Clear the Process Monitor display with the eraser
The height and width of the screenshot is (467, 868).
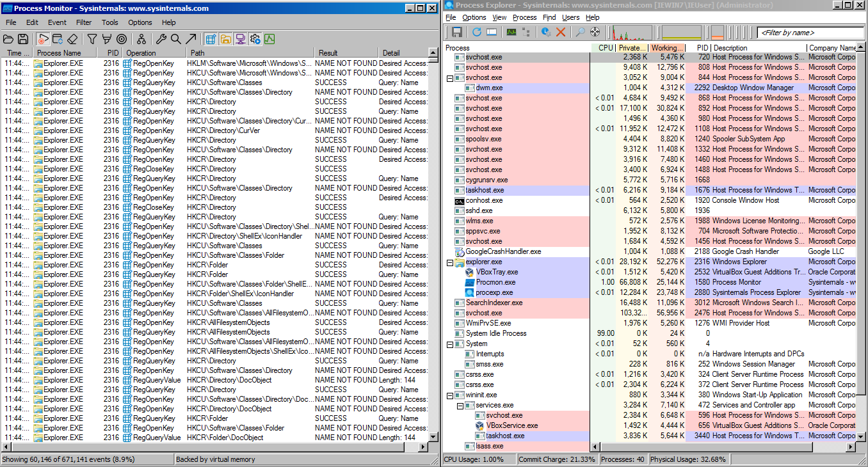tap(72, 39)
